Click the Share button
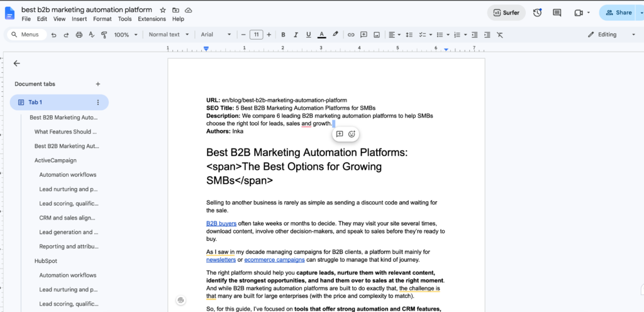The height and width of the screenshot is (312, 644). pyautogui.click(x=619, y=13)
